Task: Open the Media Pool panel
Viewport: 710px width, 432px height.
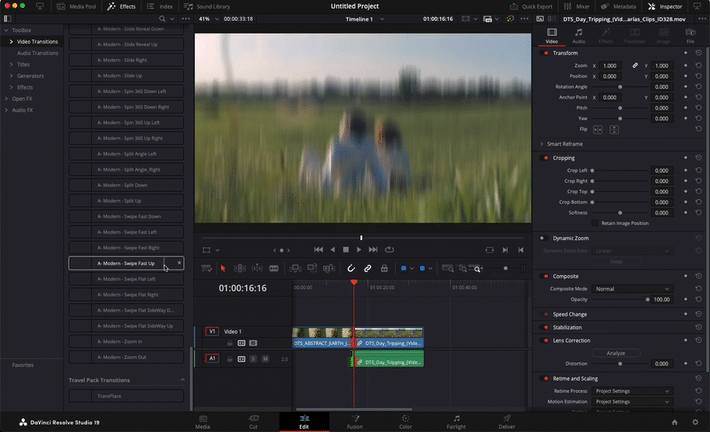Action: point(77,6)
